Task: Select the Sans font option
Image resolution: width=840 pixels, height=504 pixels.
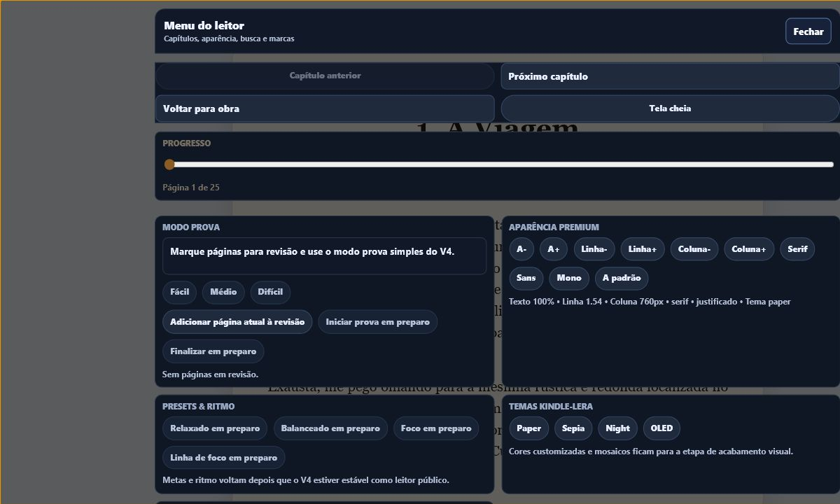Action: 526,278
